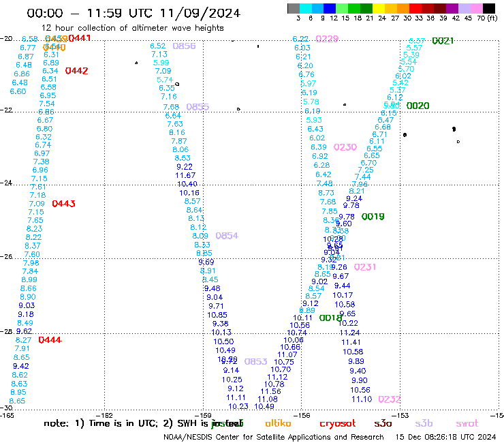Click the s3b time label 0856
Viewport: 504px width, 443px height.
(184, 46)
